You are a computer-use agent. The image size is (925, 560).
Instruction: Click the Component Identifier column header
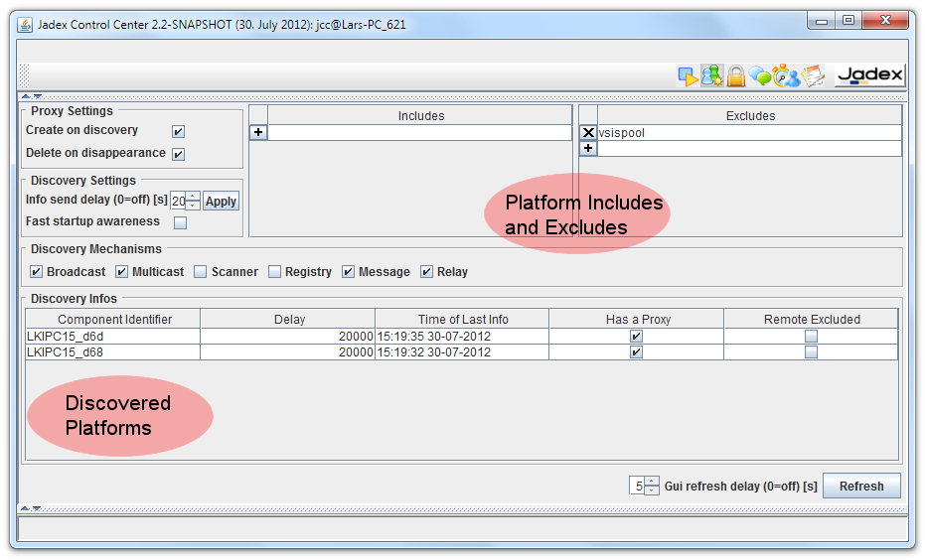point(114,320)
